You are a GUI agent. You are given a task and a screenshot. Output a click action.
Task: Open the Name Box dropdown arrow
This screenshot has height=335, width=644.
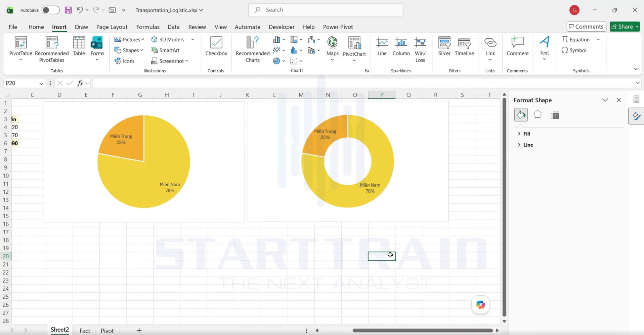41,83
